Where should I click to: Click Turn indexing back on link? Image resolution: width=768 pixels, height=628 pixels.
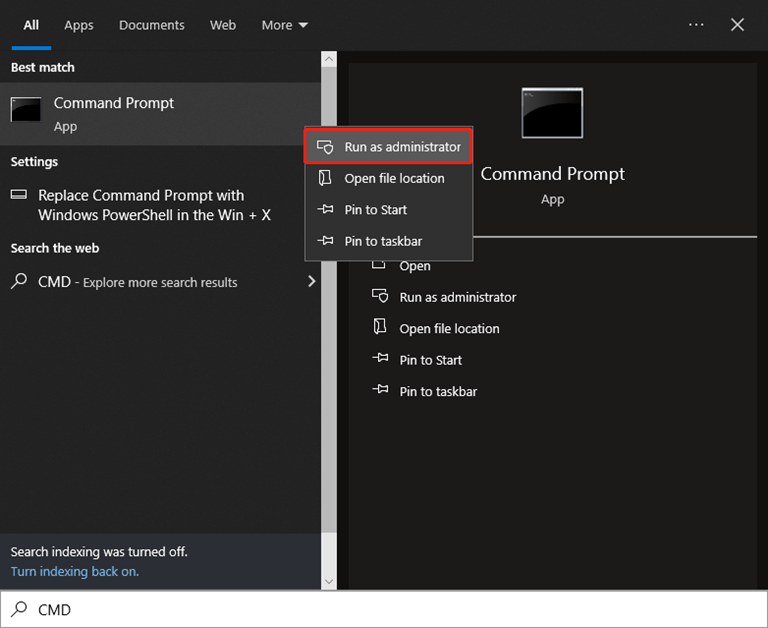[x=75, y=572]
